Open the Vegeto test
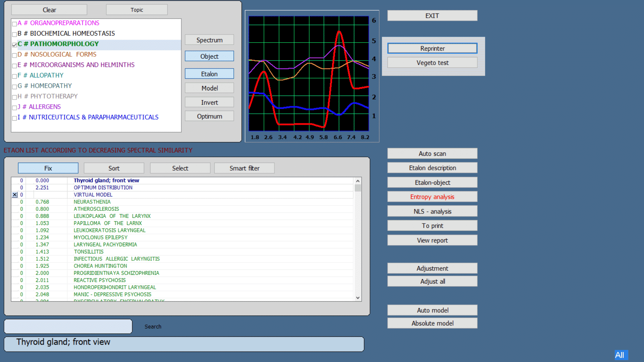644x362 pixels. coord(432,63)
